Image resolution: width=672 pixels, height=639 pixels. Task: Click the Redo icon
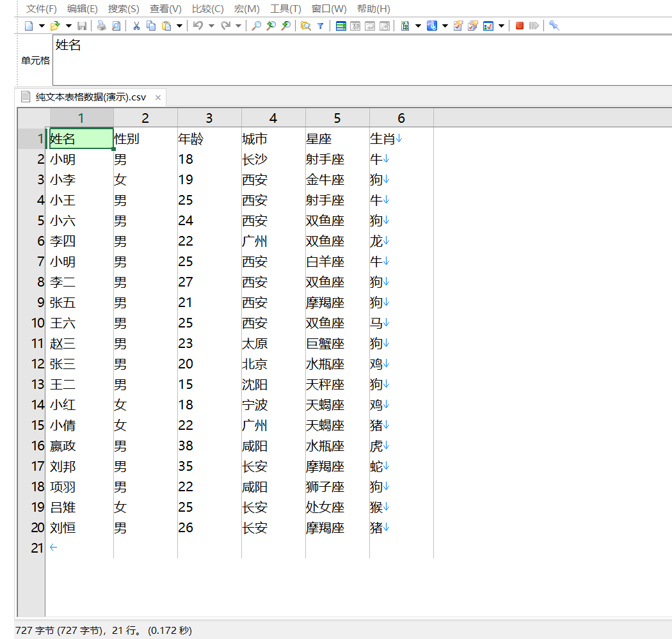point(225,26)
